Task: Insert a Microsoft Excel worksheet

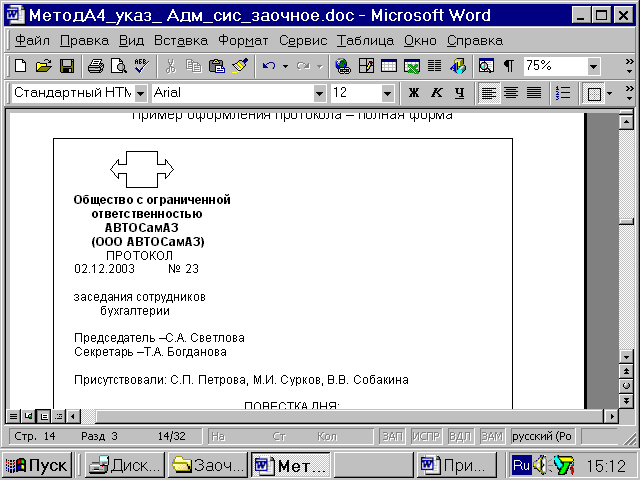Action: (412, 66)
